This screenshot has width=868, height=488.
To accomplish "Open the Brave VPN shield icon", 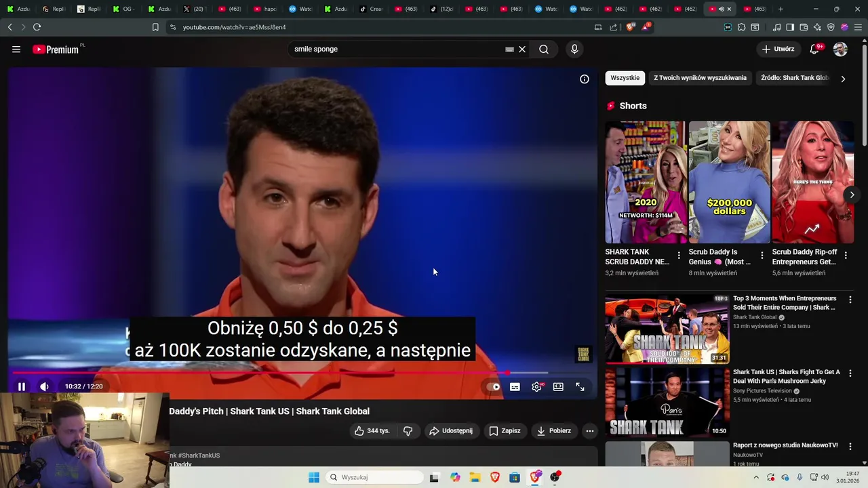I will 831,27.
